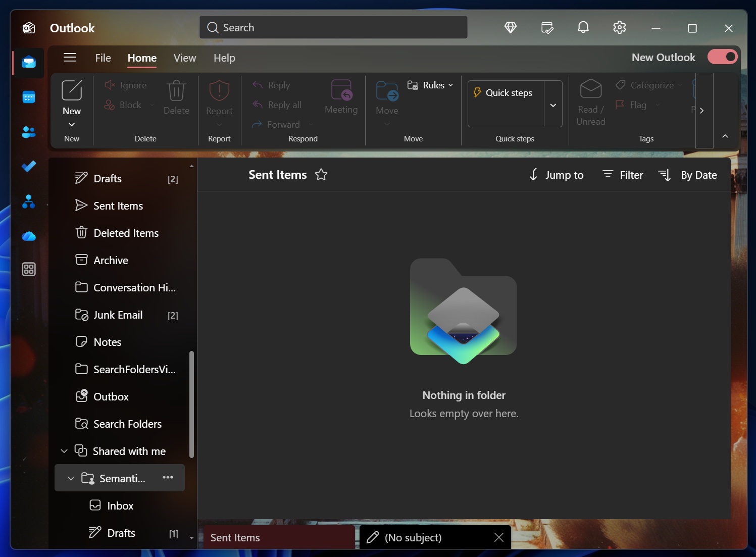Select the Sent Items folder in pane
Screen dimensions: 756x557
[120, 206]
